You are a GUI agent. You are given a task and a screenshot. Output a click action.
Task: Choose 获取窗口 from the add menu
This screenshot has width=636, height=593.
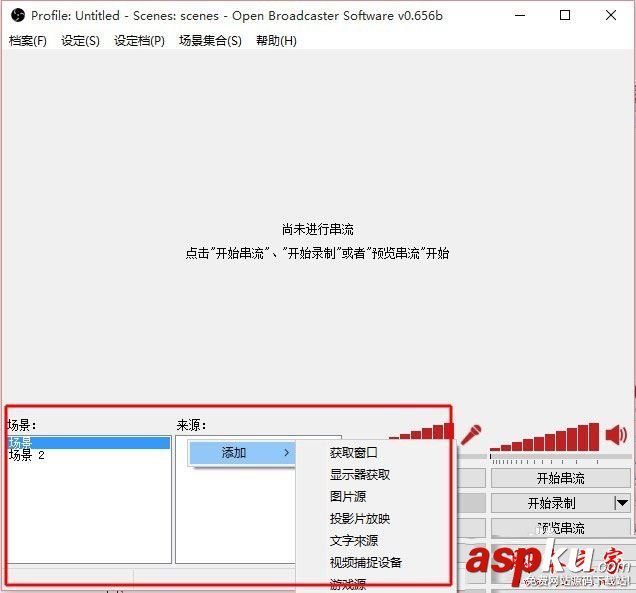[x=353, y=453]
